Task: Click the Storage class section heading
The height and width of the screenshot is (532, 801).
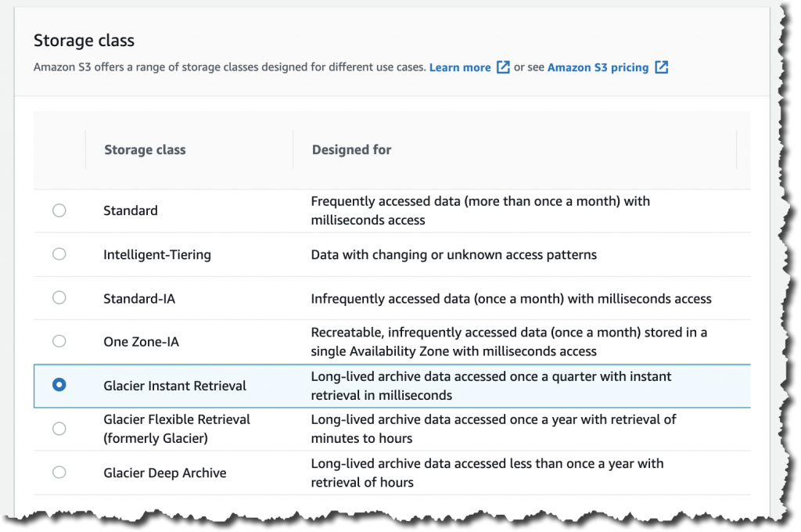Action: click(x=84, y=40)
